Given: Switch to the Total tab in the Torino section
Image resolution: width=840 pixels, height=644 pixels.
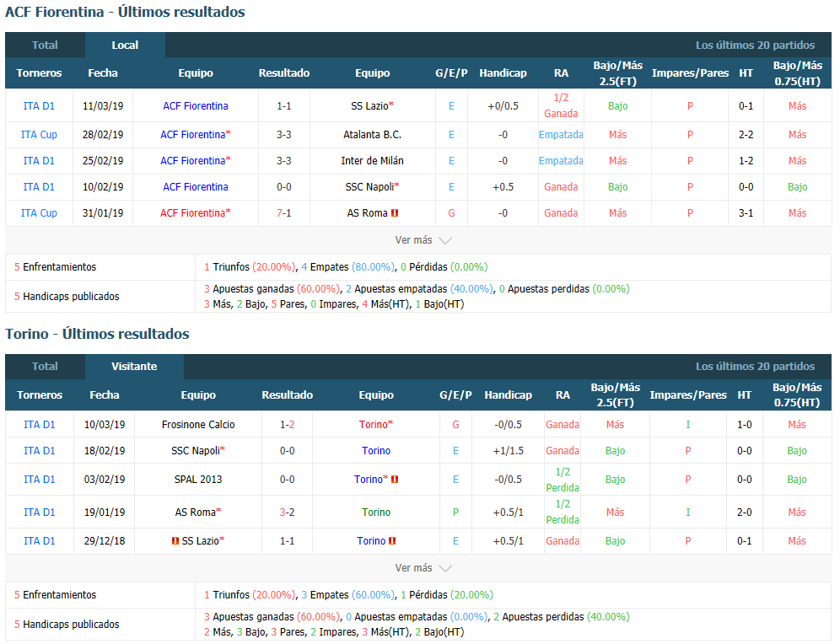Looking at the screenshot, I should (45, 367).
